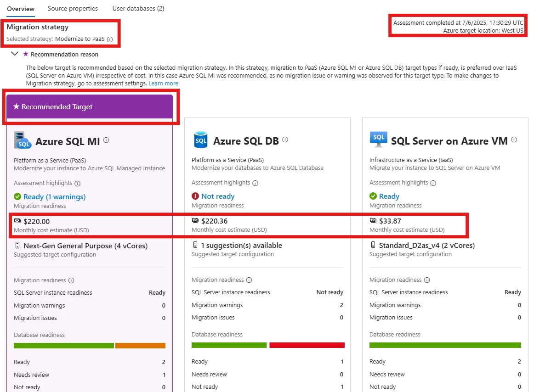Click config icon beside Standard_D2as_v4
The image size is (534, 392).
(373, 245)
